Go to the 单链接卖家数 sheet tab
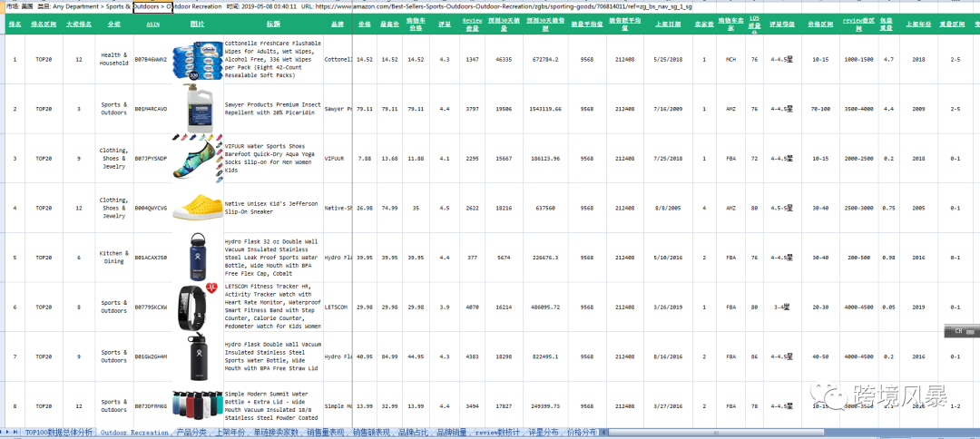 click(276, 432)
